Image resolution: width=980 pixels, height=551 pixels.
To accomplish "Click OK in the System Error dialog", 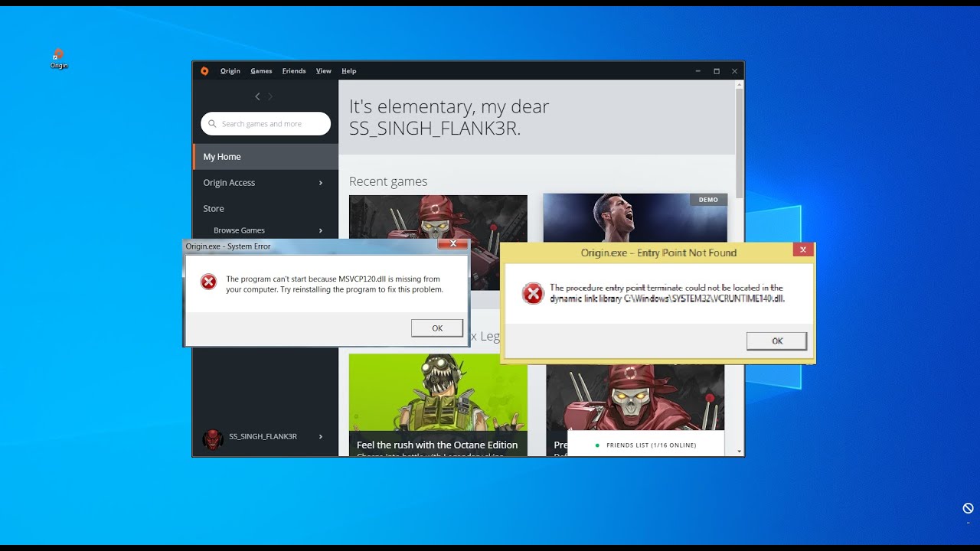I will (x=437, y=328).
